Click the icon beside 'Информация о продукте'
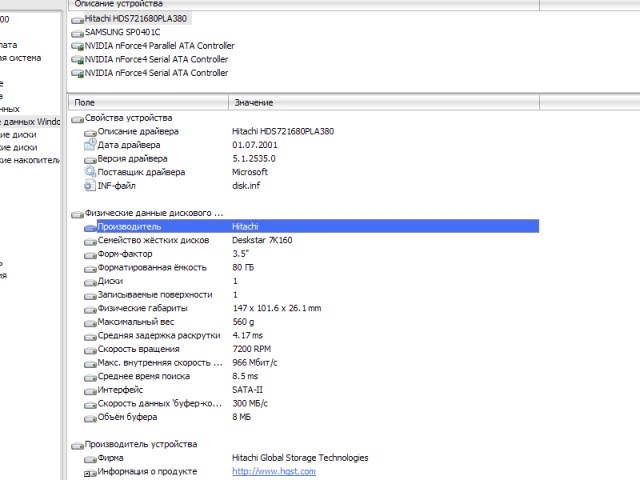The image size is (640, 480). point(90,473)
